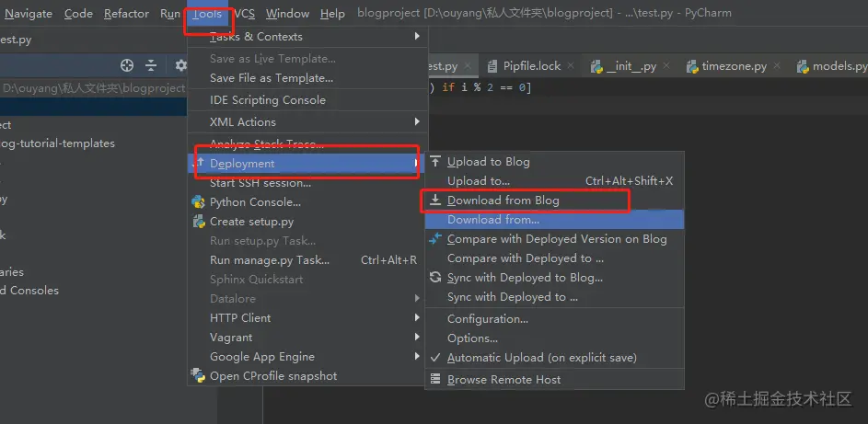Close the __init__.py editor tab

[x=666, y=66]
